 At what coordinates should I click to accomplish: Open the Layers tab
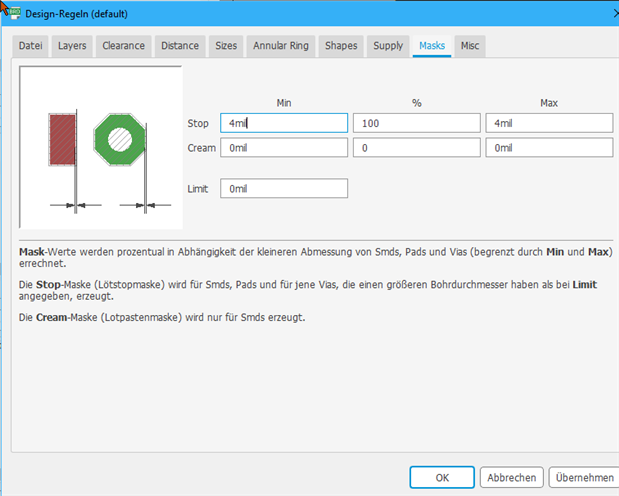pos(72,46)
